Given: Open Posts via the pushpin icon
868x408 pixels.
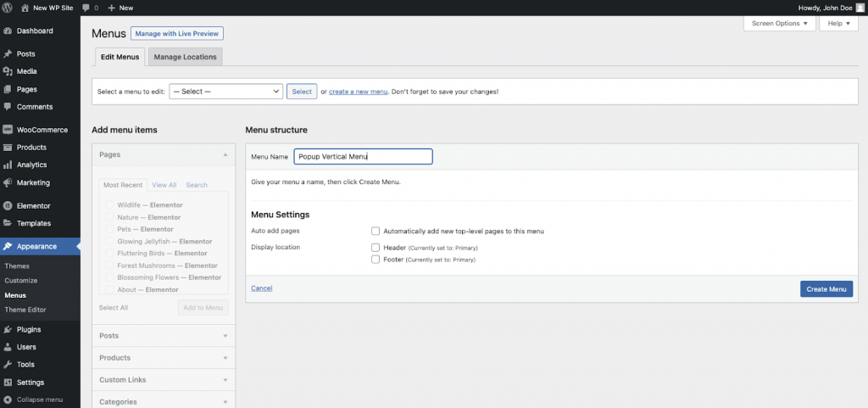Looking at the screenshot, I should coord(8,54).
